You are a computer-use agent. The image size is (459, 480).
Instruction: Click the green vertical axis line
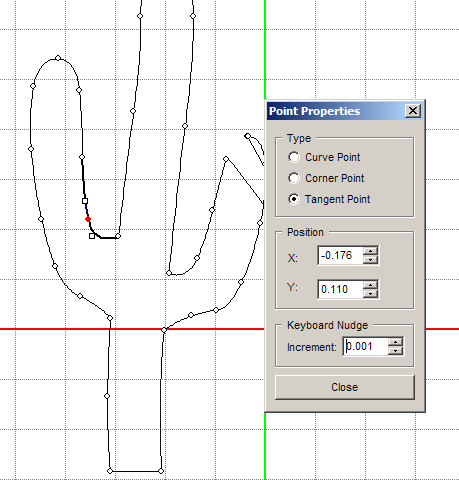pyautogui.click(x=265, y=49)
